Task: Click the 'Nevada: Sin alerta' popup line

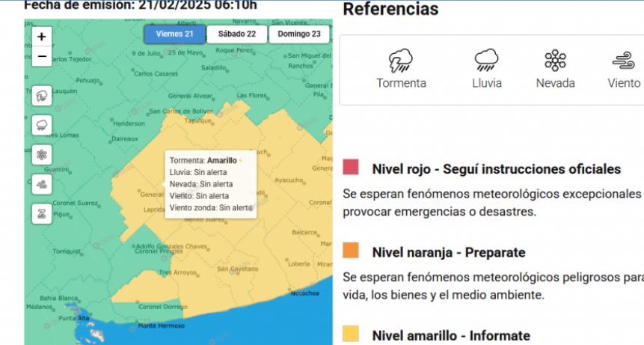Action: click(201, 184)
